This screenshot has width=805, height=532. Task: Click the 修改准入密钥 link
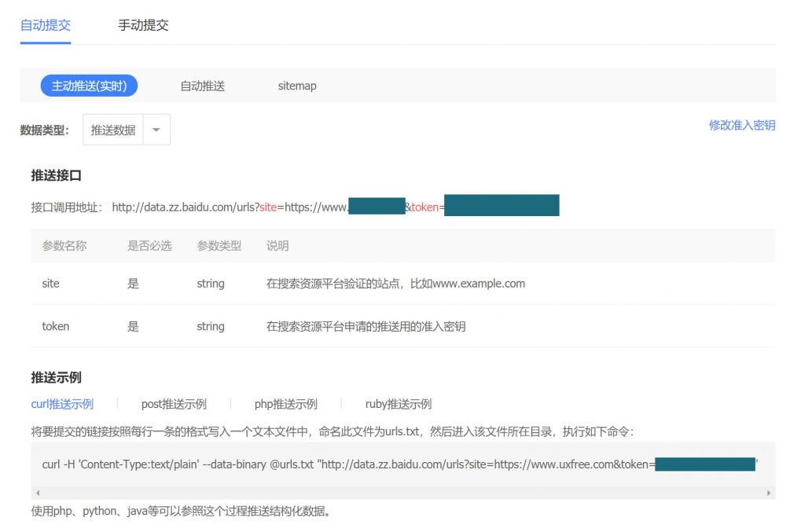(x=741, y=125)
